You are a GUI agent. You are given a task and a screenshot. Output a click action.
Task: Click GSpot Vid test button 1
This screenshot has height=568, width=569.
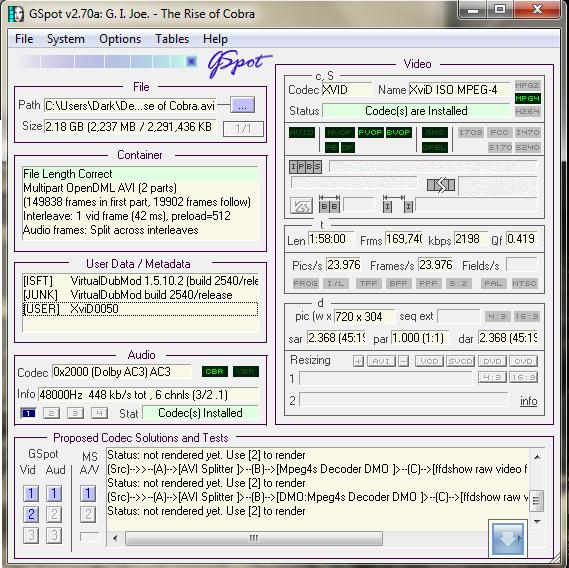[x=31, y=494]
